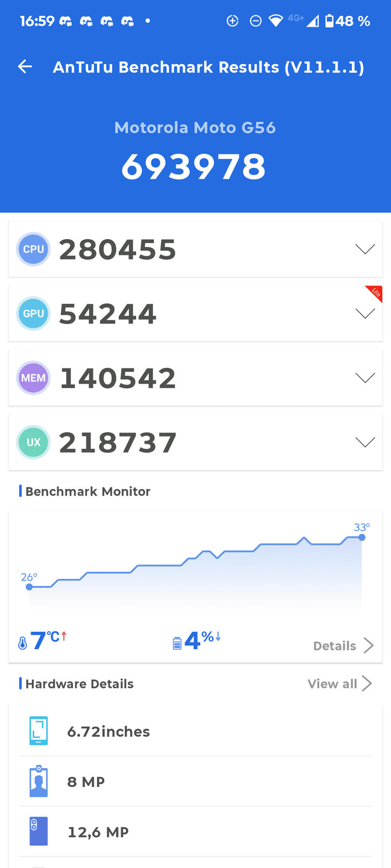Tap the rear camera phone icon

[39, 831]
